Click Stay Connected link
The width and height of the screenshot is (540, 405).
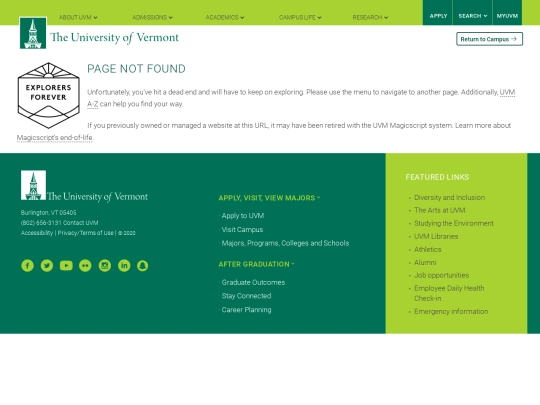[246, 296]
